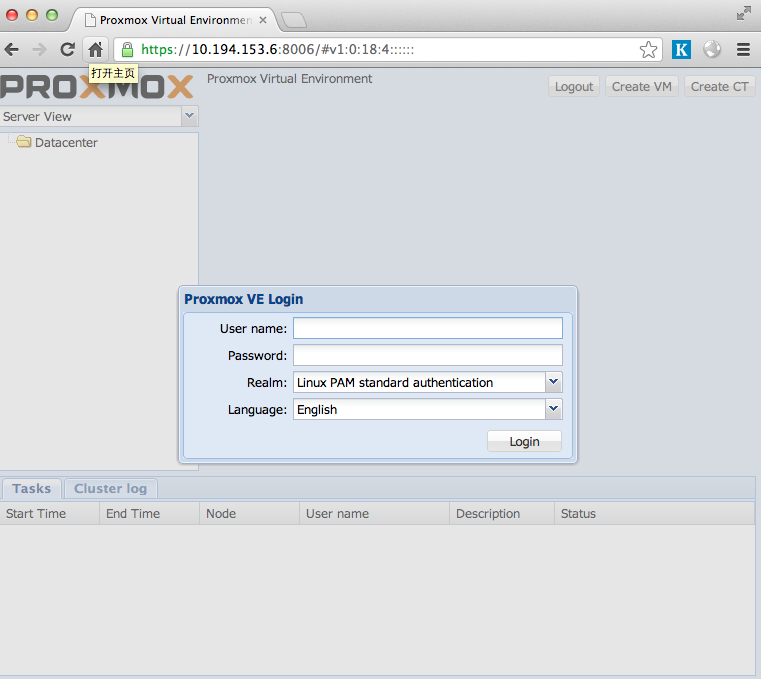
Task: Sort by Status column header
Action: [654, 513]
